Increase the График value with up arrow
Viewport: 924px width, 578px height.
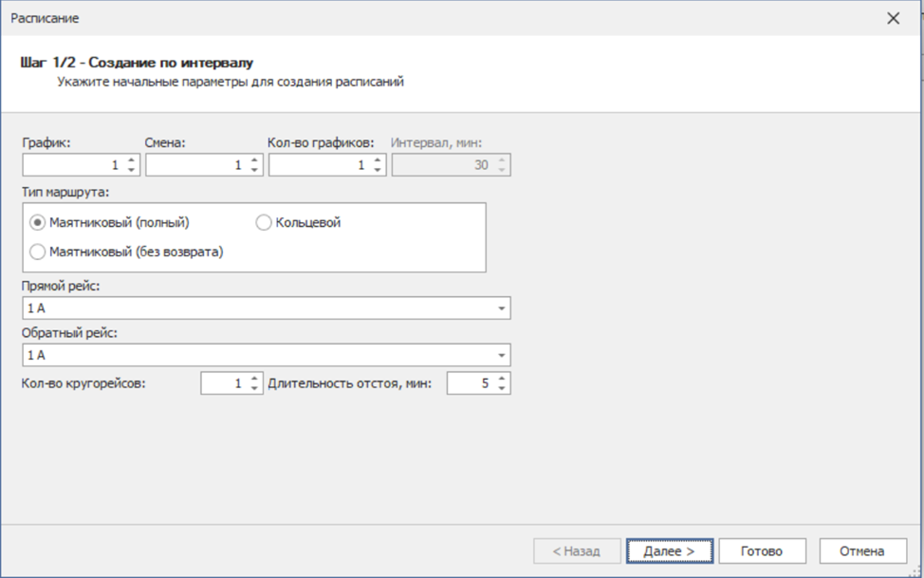coord(131,159)
